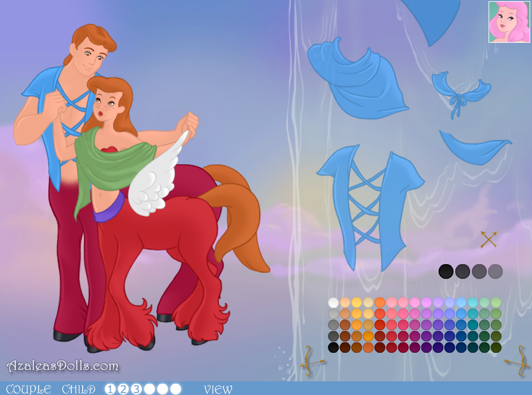This screenshot has width=532, height=395.
Task: Pick the lightest gray in the four-swatch row
Action: coord(495,272)
